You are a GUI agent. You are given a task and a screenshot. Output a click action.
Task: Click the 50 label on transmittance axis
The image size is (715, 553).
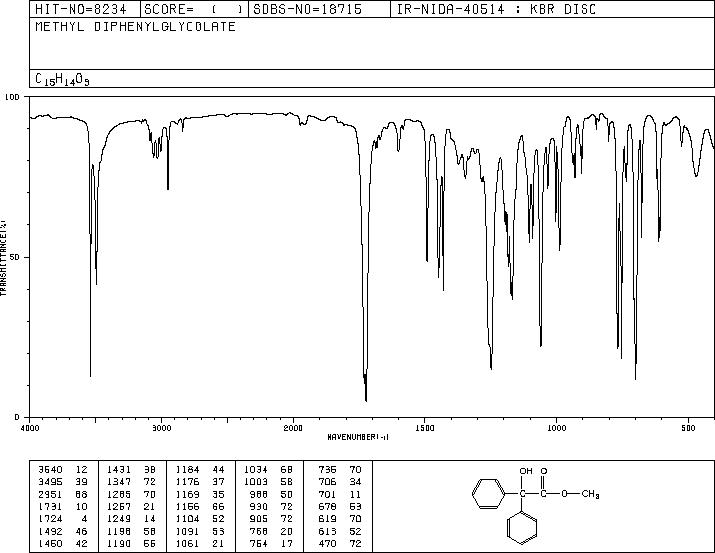point(15,257)
